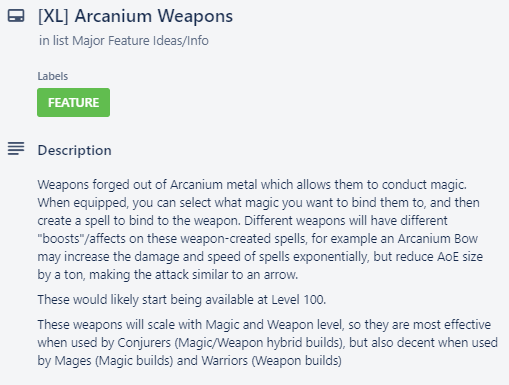Viewport: 509px width, 385px height.
Task: Click the word 'exponentially' in the description
Action: 331,257
